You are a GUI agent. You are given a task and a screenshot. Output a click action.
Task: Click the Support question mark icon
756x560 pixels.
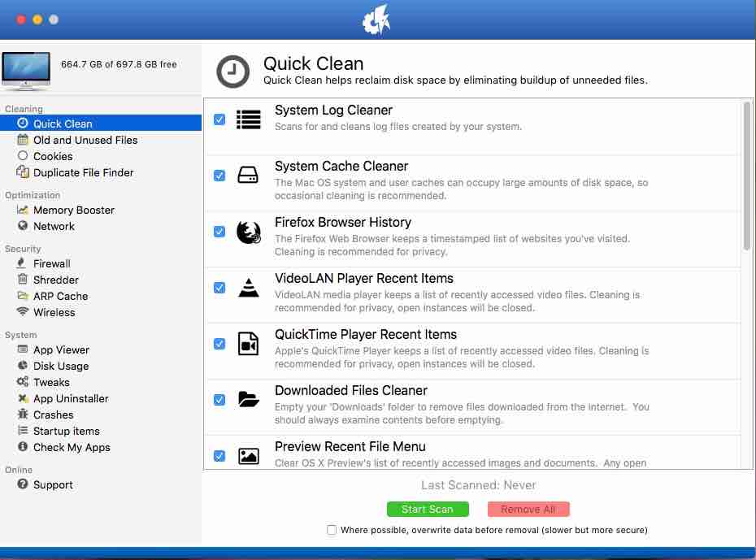23,484
